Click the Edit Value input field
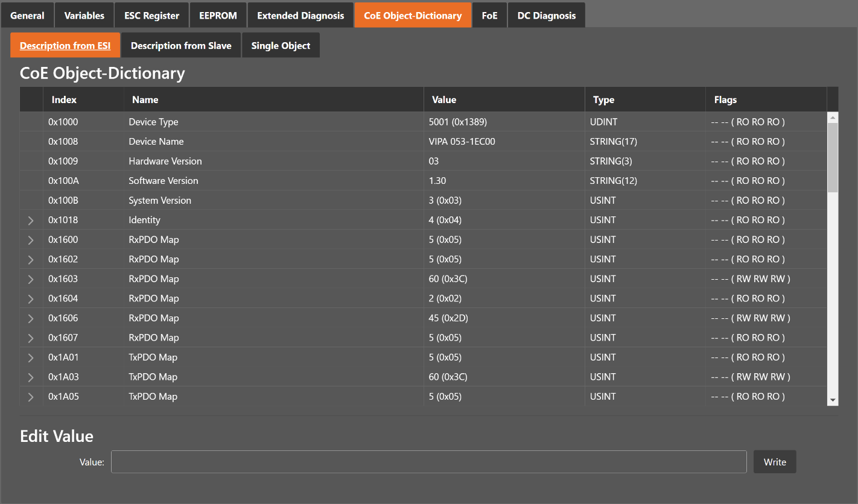Screen dimensions: 858x504 (x=428, y=462)
